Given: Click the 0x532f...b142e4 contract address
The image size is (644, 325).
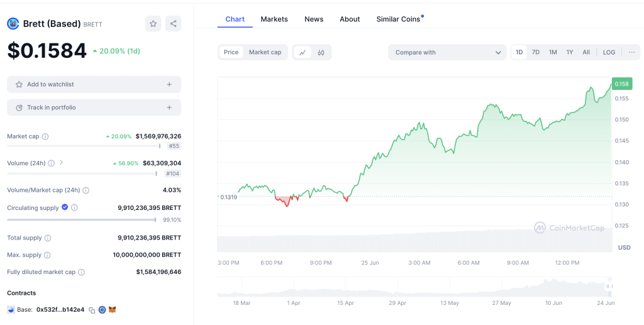Looking at the screenshot, I should pos(60,310).
